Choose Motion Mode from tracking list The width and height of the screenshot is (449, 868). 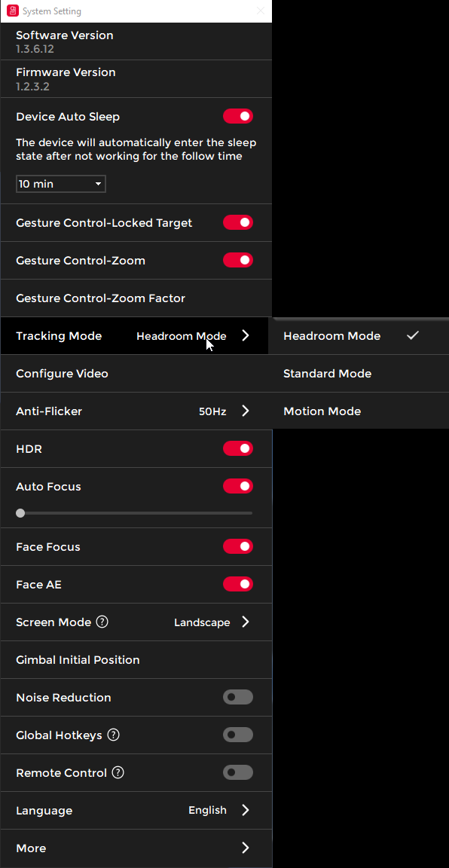point(358,411)
